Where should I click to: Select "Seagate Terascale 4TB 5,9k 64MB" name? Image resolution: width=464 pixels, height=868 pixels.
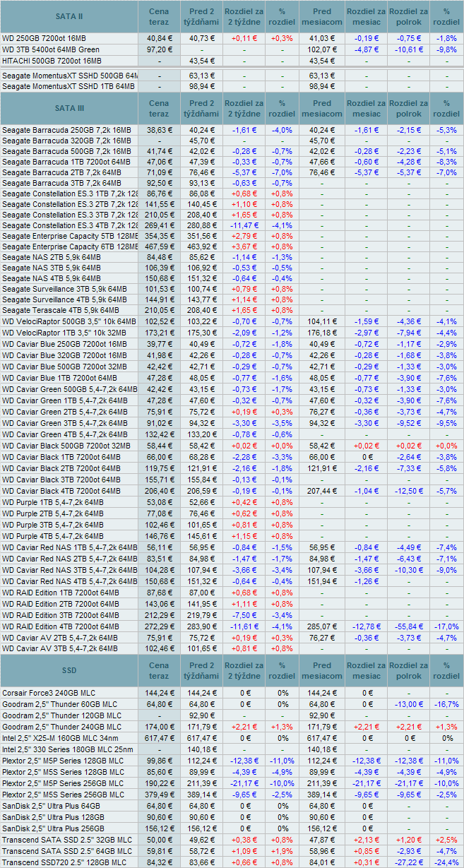(x=61, y=310)
